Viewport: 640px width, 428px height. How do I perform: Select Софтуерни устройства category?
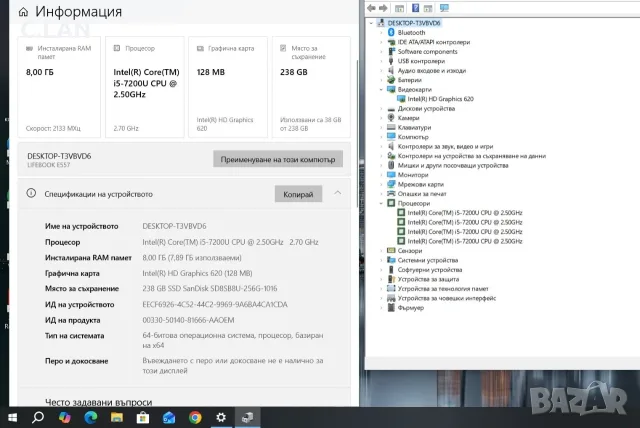[x=430, y=270]
